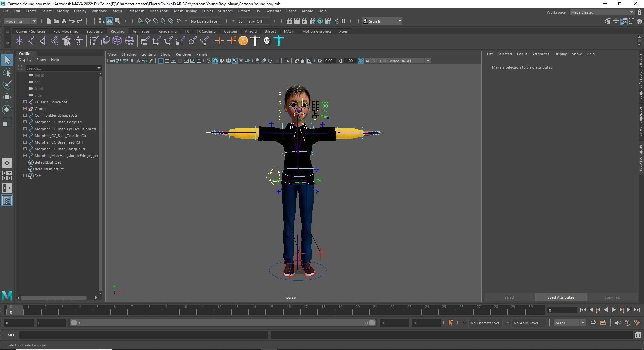The height and width of the screenshot is (350, 644).
Task: Activate the Scale tool in the toolbox
Action: point(7,122)
